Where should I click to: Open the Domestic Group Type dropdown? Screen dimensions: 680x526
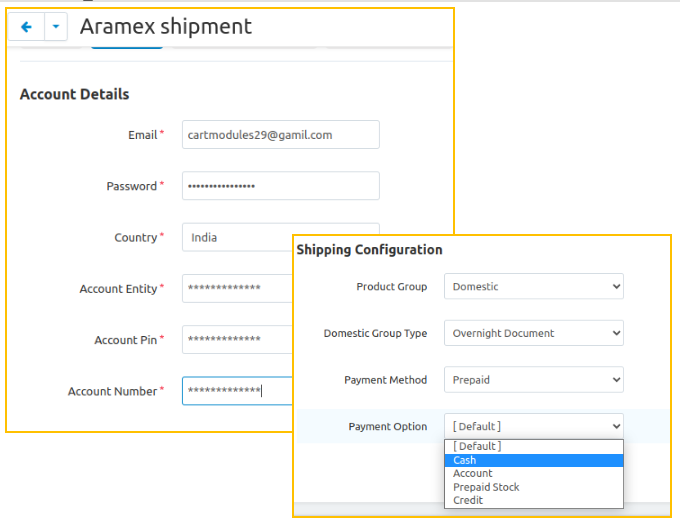point(534,333)
